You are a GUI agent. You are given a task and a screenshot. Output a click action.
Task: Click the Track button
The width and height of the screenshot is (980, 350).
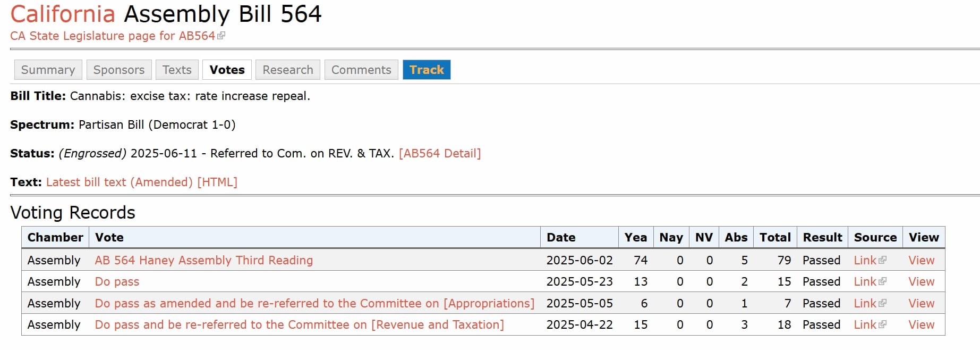coord(427,69)
